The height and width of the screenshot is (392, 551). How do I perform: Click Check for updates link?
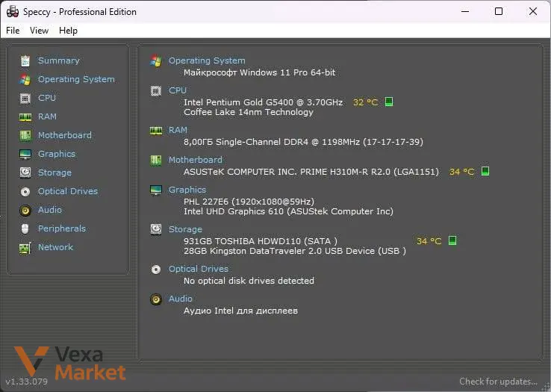coord(498,382)
